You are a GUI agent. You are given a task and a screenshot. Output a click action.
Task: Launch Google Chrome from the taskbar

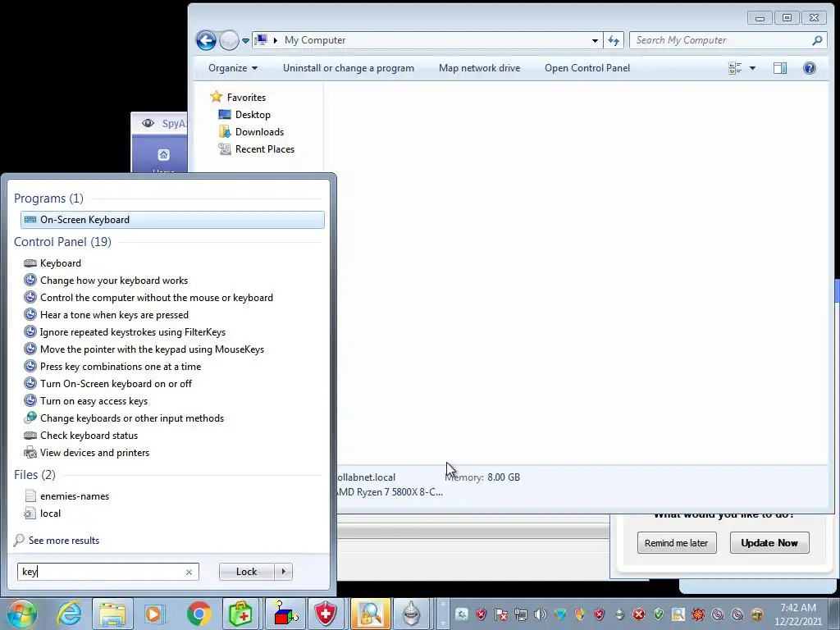coord(199,614)
